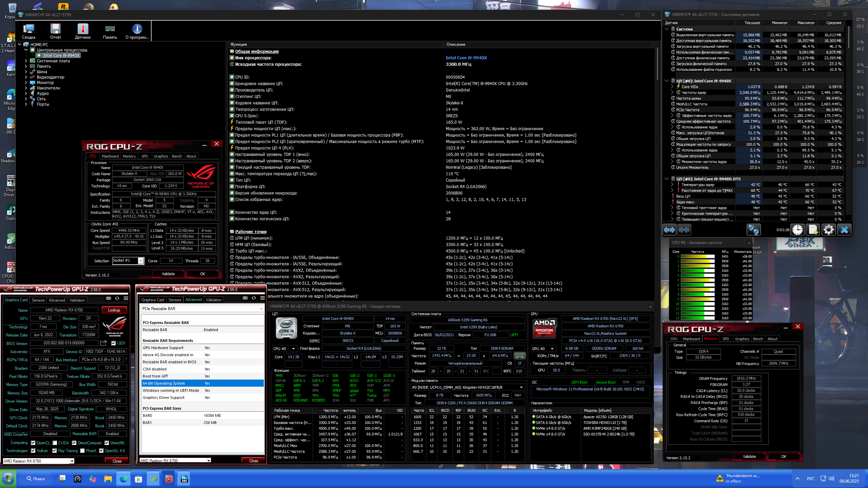Reset the sensor clock timer icon
The image size is (868, 488).
pos(797,230)
